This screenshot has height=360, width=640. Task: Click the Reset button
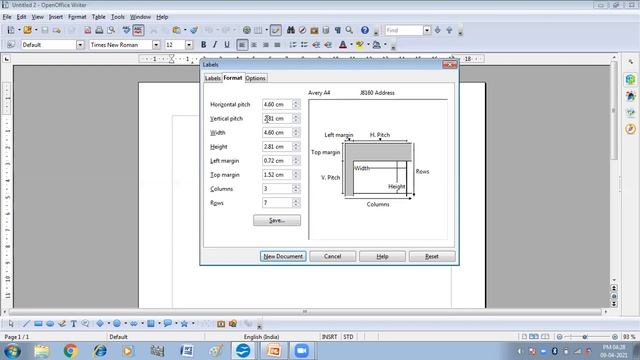(x=432, y=256)
